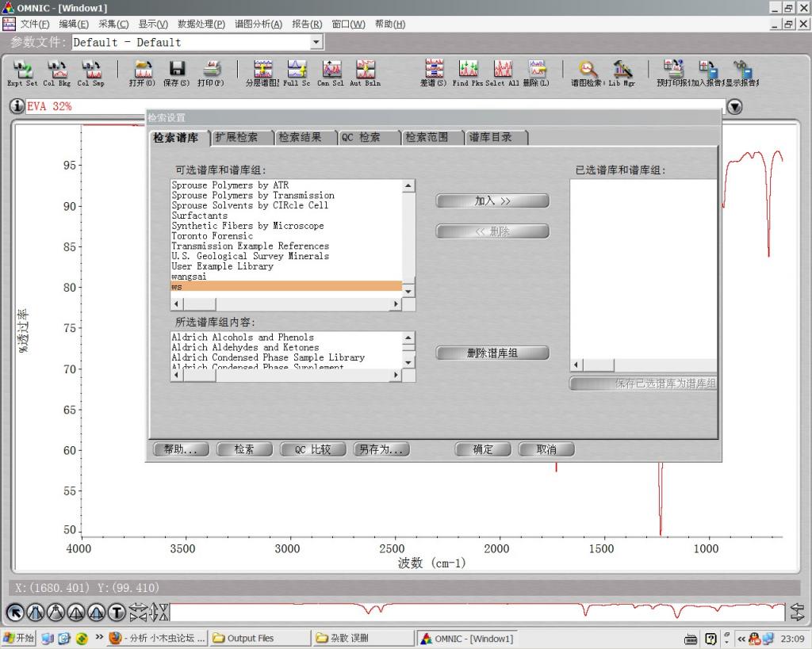
Task: Click available libraries list scroll-down arrow
Action: click(408, 292)
